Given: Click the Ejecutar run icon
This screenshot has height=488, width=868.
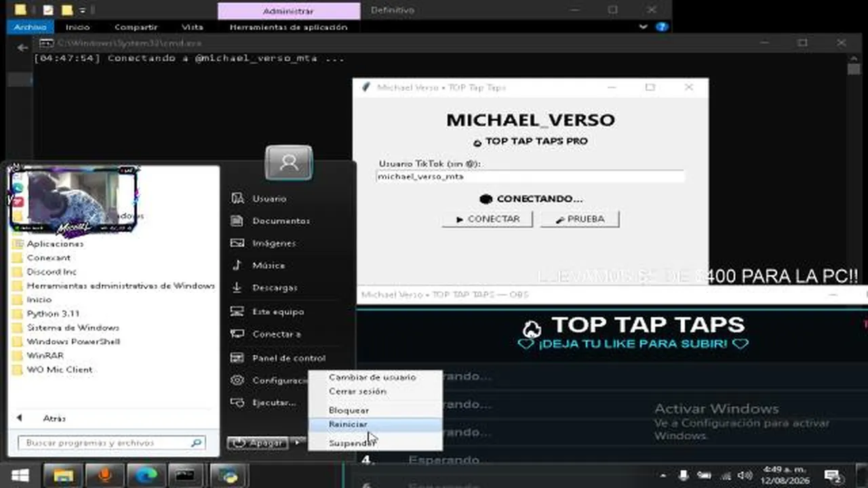Looking at the screenshot, I should (237, 403).
